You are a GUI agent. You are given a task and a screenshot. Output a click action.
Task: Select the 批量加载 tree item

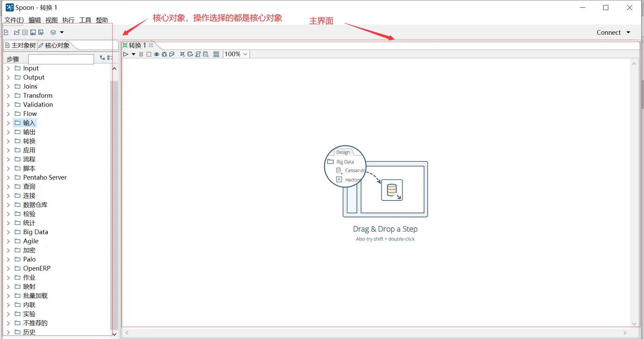point(35,296)
